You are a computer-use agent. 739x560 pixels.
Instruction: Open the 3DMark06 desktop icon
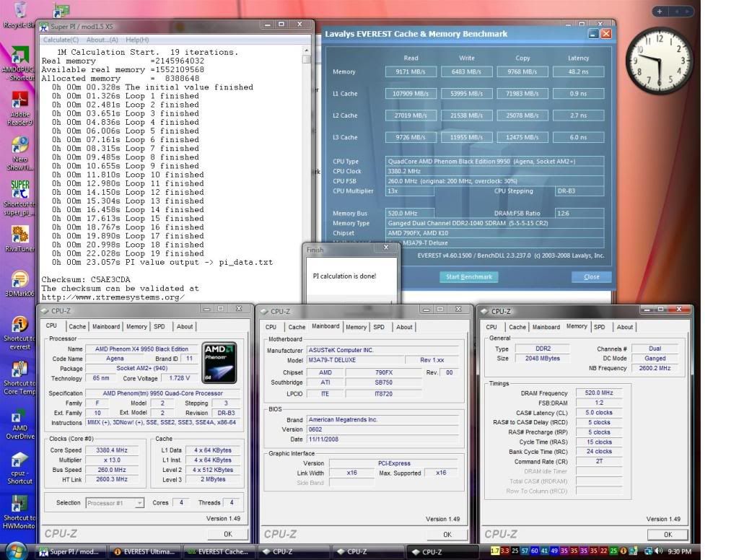point(19,284)
